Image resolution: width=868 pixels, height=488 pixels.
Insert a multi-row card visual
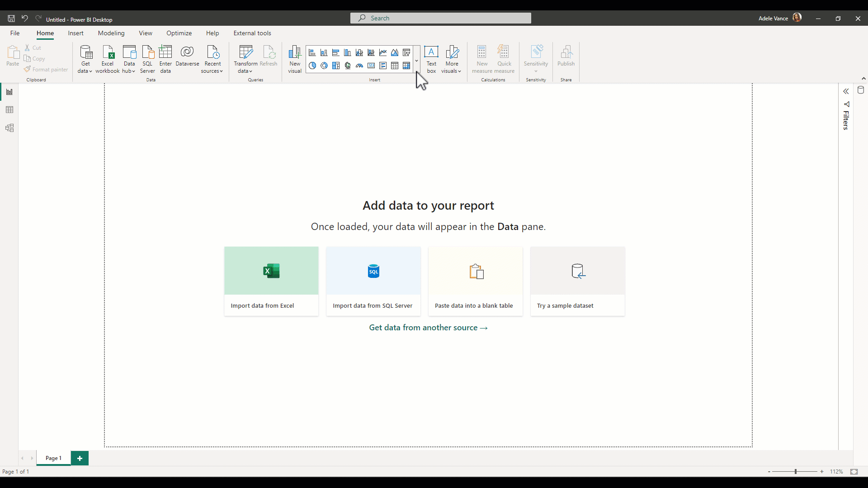(383, 66)
